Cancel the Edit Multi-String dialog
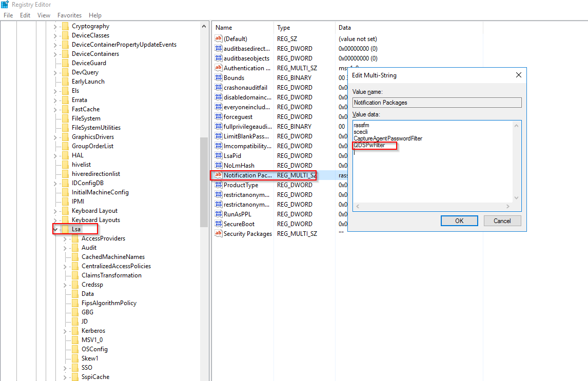Viewport: 588px width, 381px height. 502,220
